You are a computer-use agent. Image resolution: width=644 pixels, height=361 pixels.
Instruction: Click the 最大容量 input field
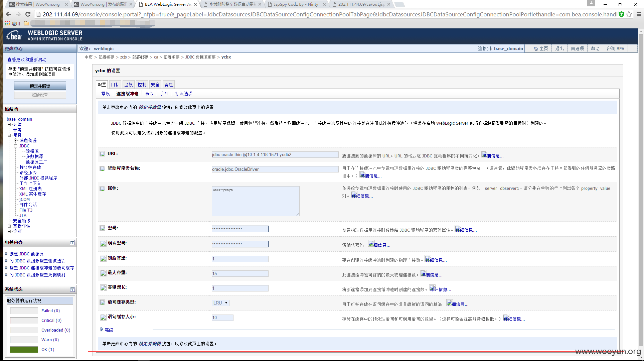click(240, 273)
